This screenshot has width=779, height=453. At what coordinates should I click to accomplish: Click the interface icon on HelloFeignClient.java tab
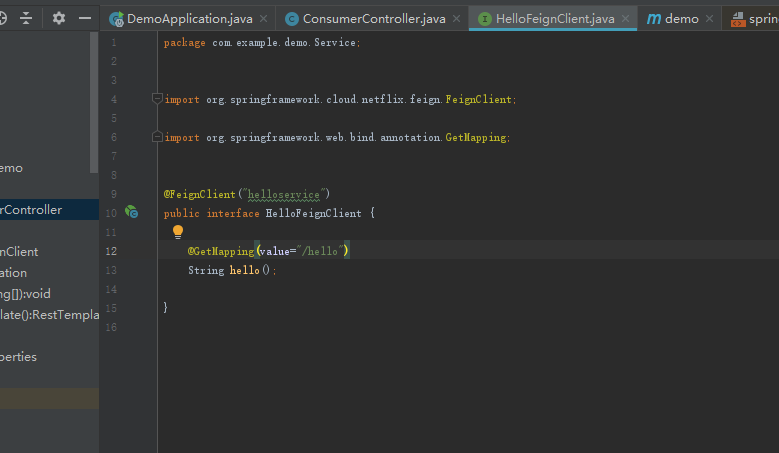pos(485,19)
